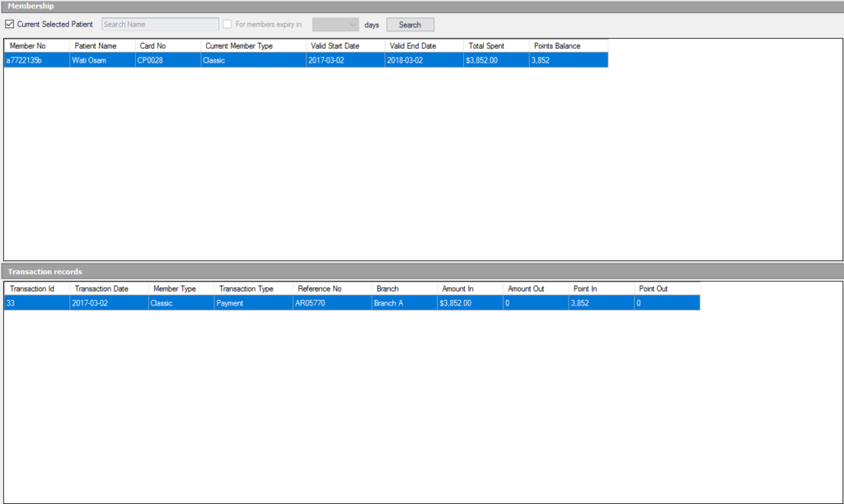Image resolution: width=844 pixels, height=504 pixels.
Task: Sort by Transaction Date column header
Action: 110,289
